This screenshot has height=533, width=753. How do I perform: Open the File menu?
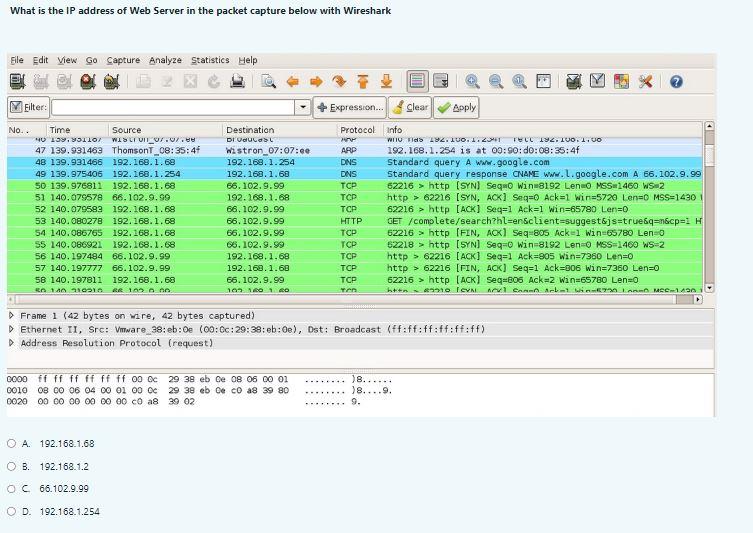tap(17, 60)
